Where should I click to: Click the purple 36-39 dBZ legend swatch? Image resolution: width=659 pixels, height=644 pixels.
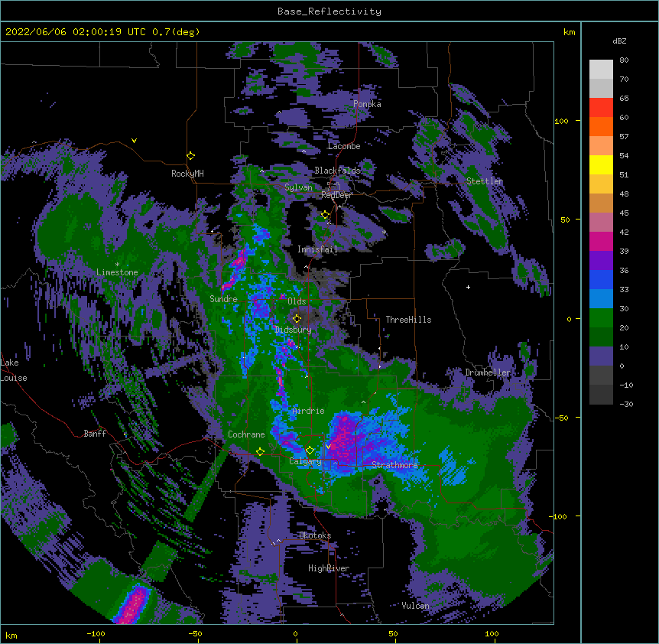point(601,261)
